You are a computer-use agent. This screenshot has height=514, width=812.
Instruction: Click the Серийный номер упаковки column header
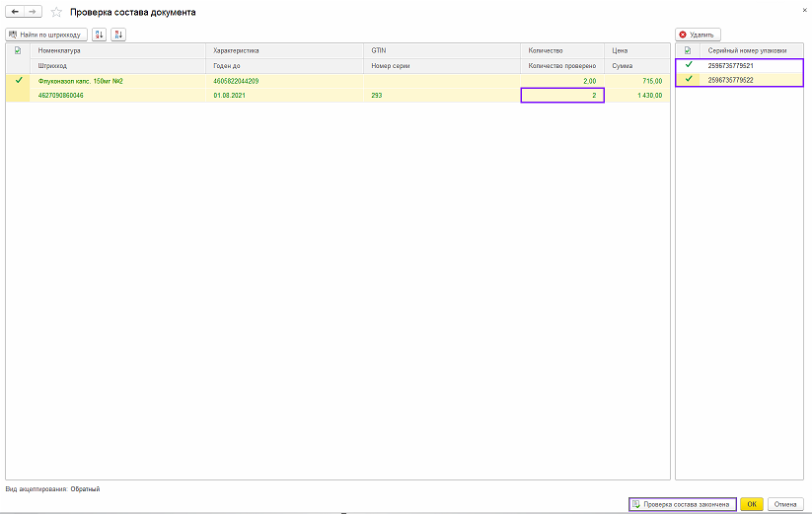click(747, 49)
